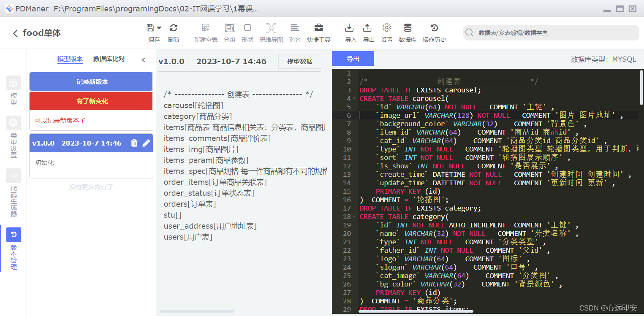Click the blue 导出 export button
The image size is (644, 316).
pyautogui.click(x=353, y=59)
